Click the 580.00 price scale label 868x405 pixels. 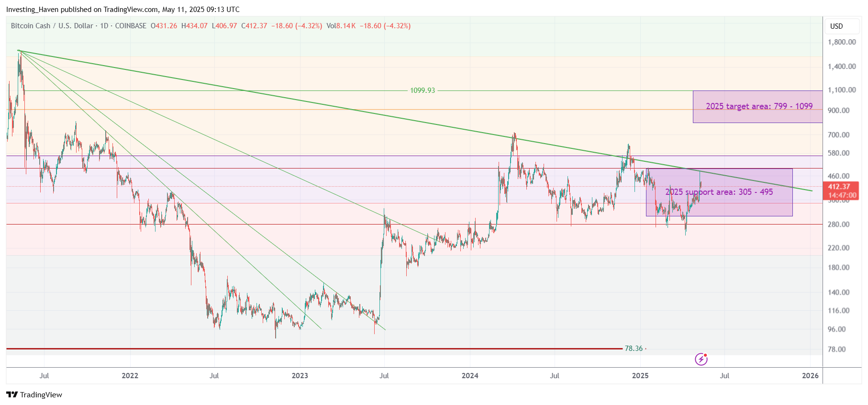(x=839, y=153)
